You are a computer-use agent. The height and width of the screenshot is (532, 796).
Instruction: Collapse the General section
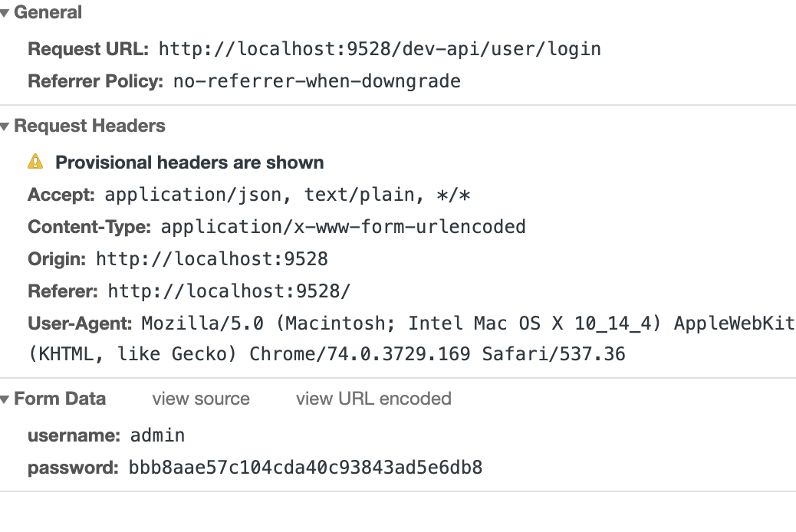(x=6, y=12)
